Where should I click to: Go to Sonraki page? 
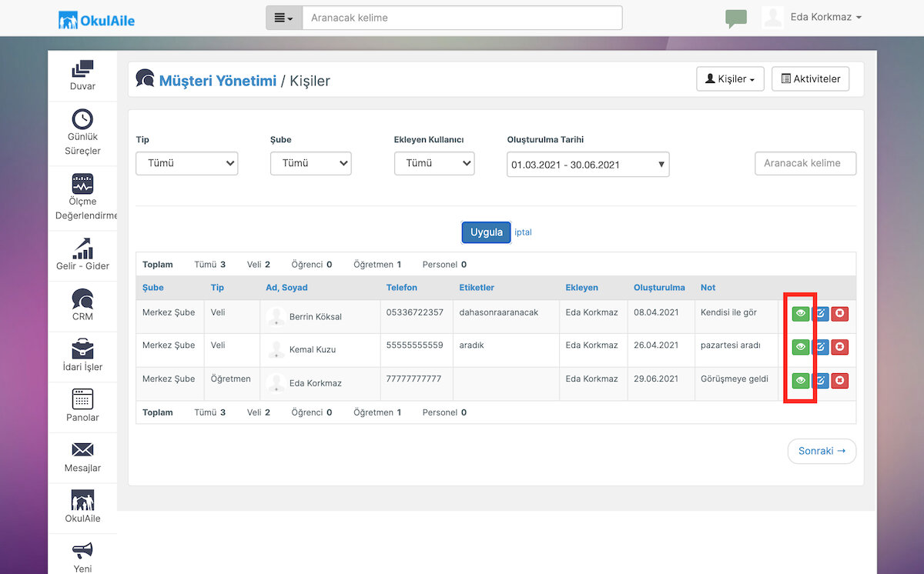pyautogui.click(x=822, y=451)
